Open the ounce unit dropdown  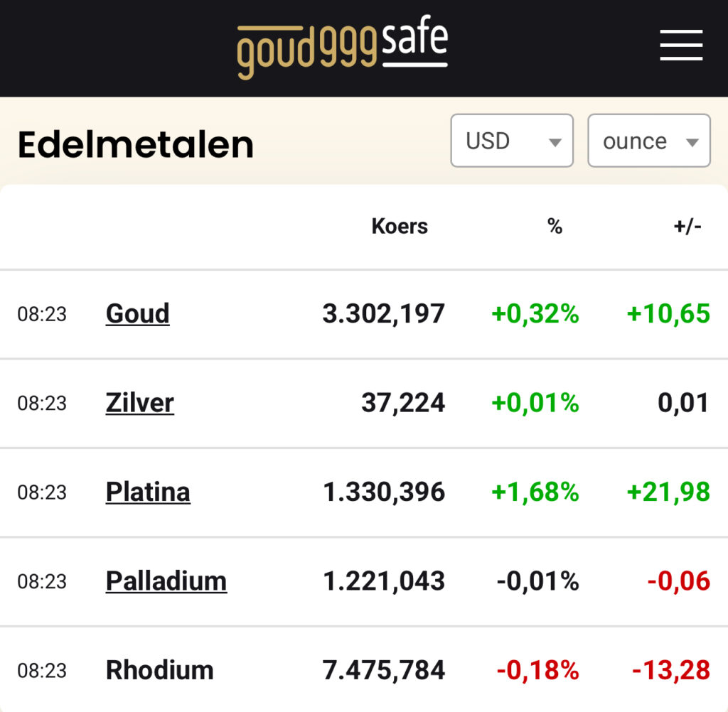point(648,141)
